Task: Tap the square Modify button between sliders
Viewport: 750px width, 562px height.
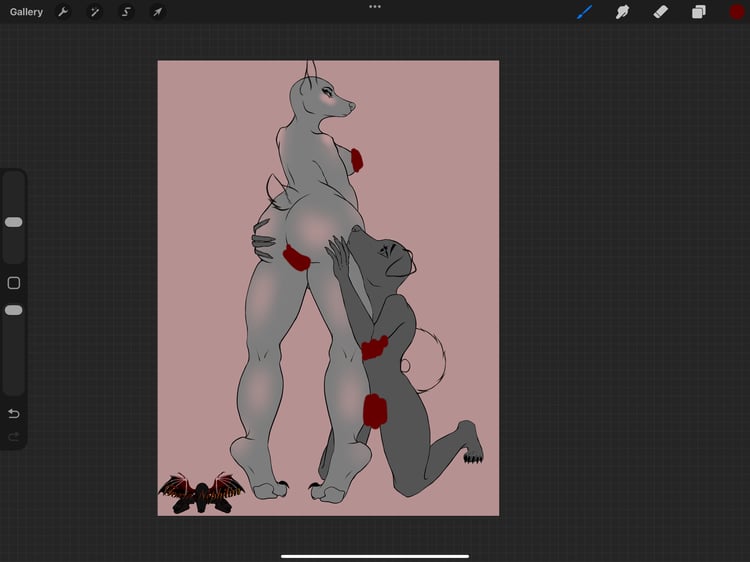Action: [14, 283]
